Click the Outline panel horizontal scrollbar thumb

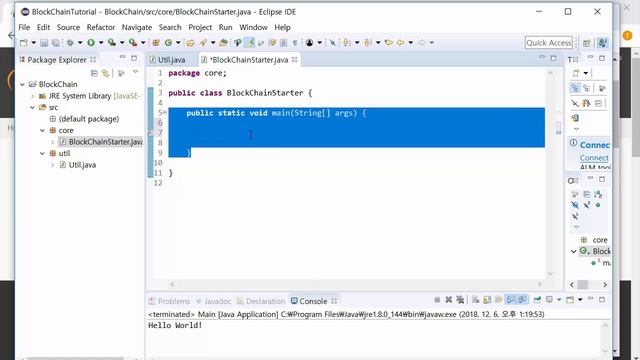[x=583, y=284]
